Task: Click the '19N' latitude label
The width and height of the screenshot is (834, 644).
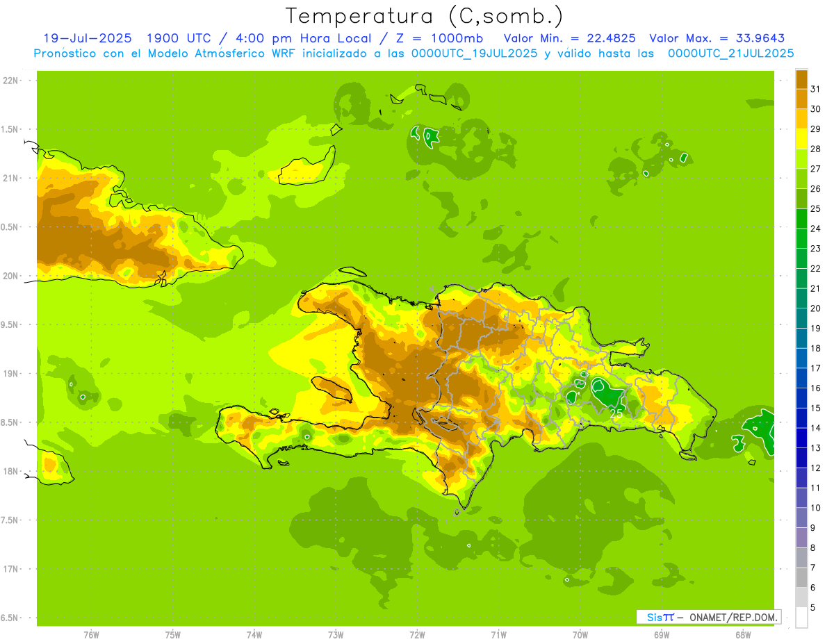Action: [10, 374]
